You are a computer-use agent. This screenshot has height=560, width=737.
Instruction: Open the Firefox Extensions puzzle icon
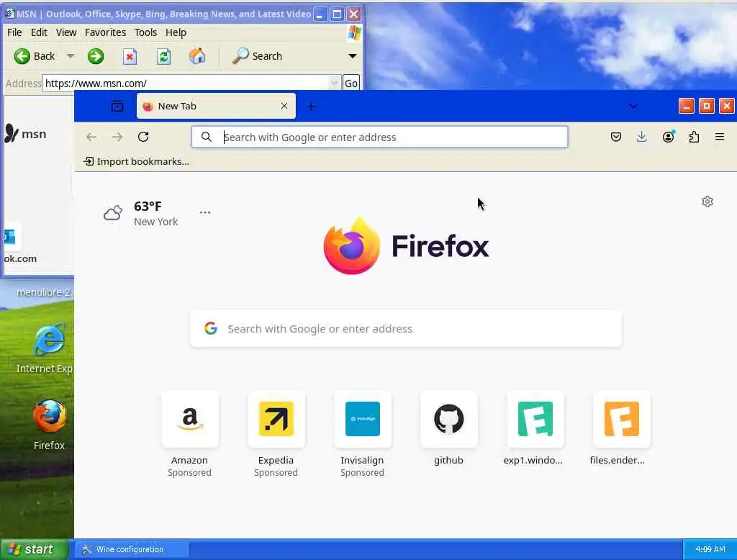[694, 137]
